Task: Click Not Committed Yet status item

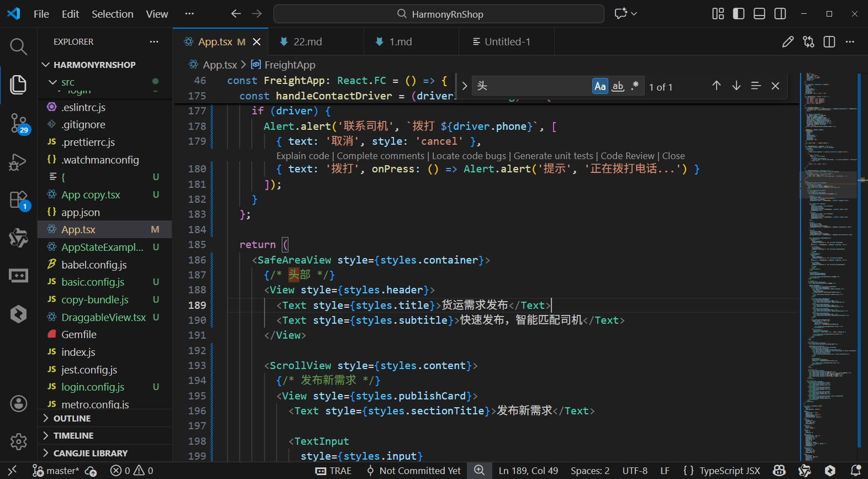Action: (x=413, y=471)
